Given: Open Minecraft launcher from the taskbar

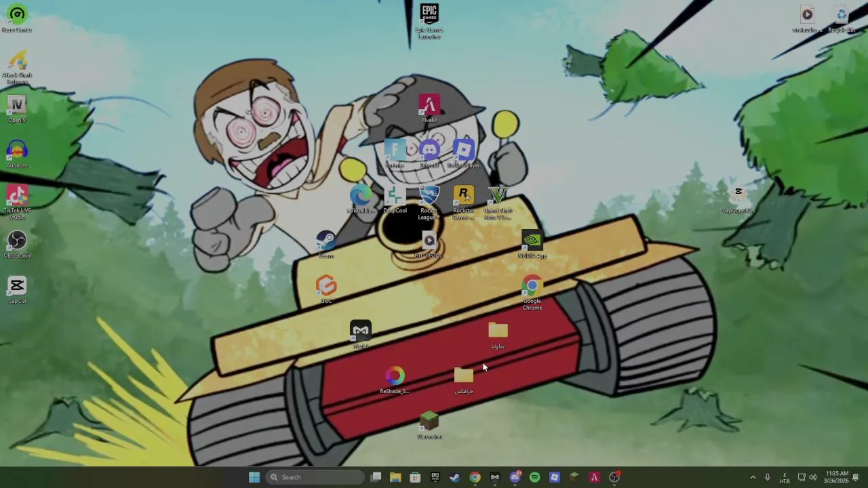Looking at the screenshot, I should 574,477.
